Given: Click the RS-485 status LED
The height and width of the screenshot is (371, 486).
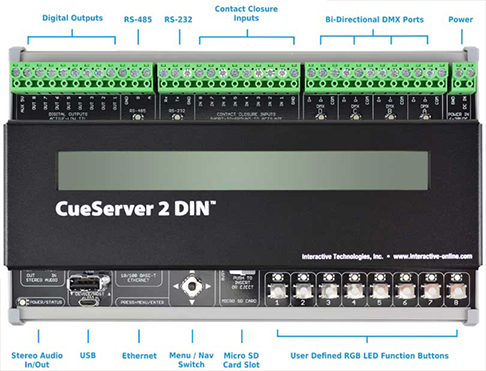Looking at the screenshot, I should [x=137, y=117].
